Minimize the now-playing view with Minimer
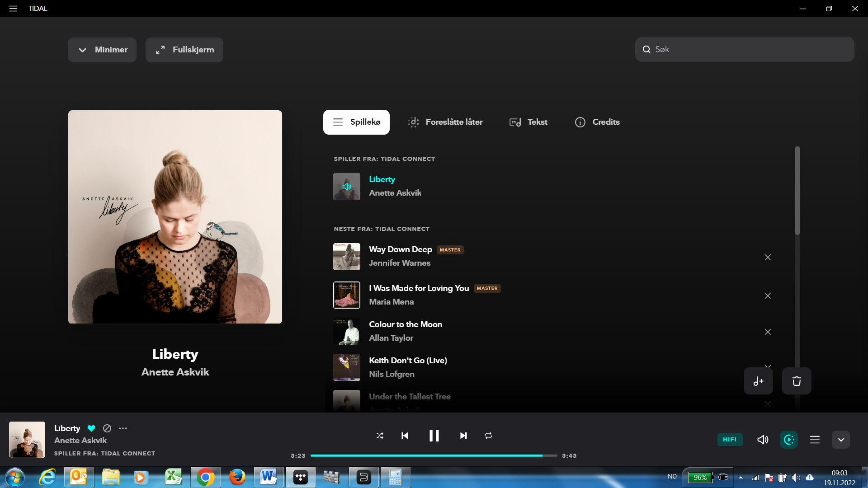The height and width of the screenshot is (488, 868). click(102, 50)
